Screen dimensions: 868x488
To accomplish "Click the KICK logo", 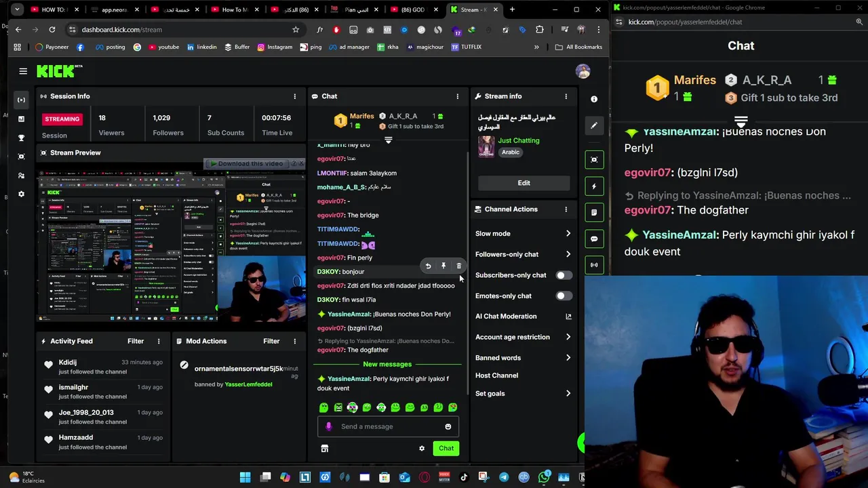I will tap(59, 71).
